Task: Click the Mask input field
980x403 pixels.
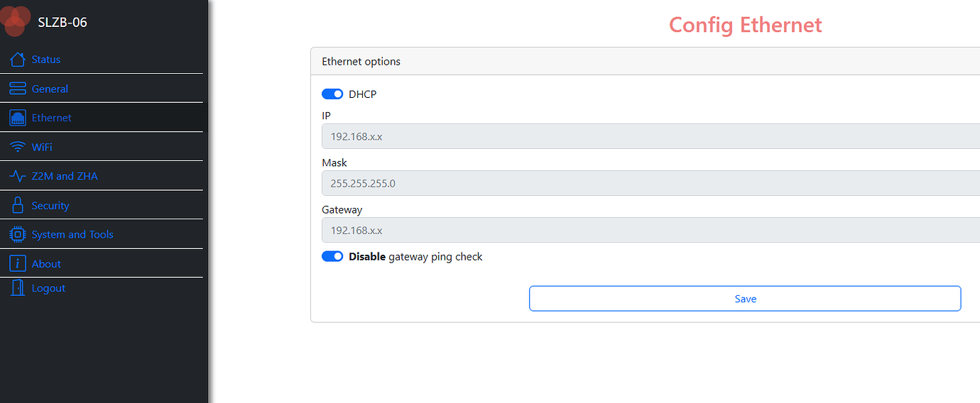Action: click(x=650, y=183)
